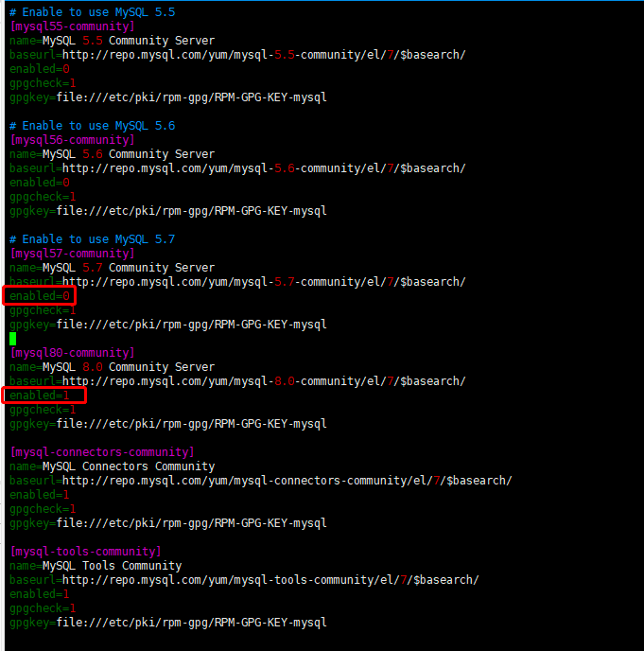The height and width of the screenshot is (651, 644).
Task: Click the comment line "# Enable to use MySQL 5.5"
Action: pos(92,12)
